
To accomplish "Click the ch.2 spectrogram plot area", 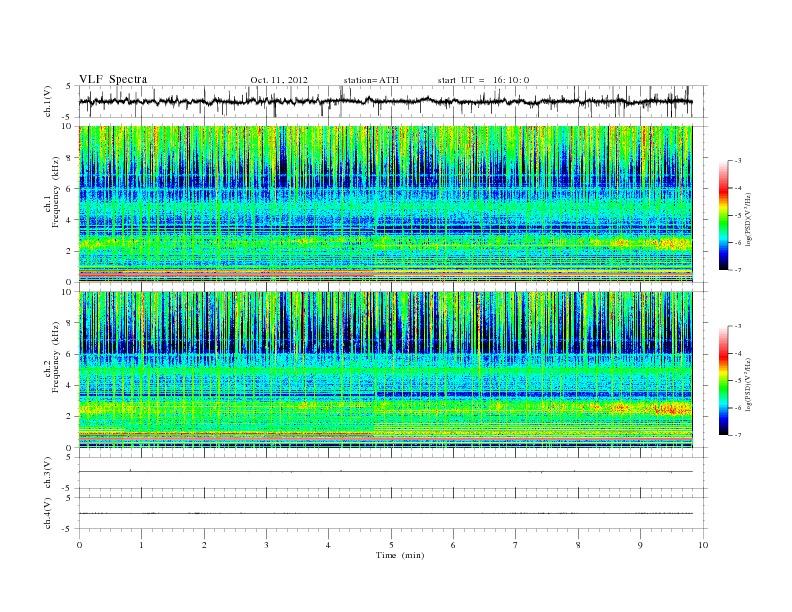I will pyautogui.click(x=385, y=369).
